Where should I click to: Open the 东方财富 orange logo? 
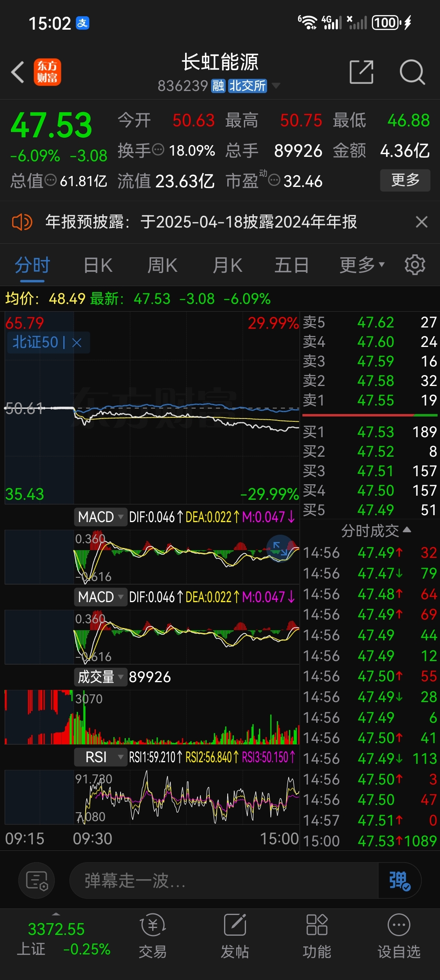pos(47,72)
